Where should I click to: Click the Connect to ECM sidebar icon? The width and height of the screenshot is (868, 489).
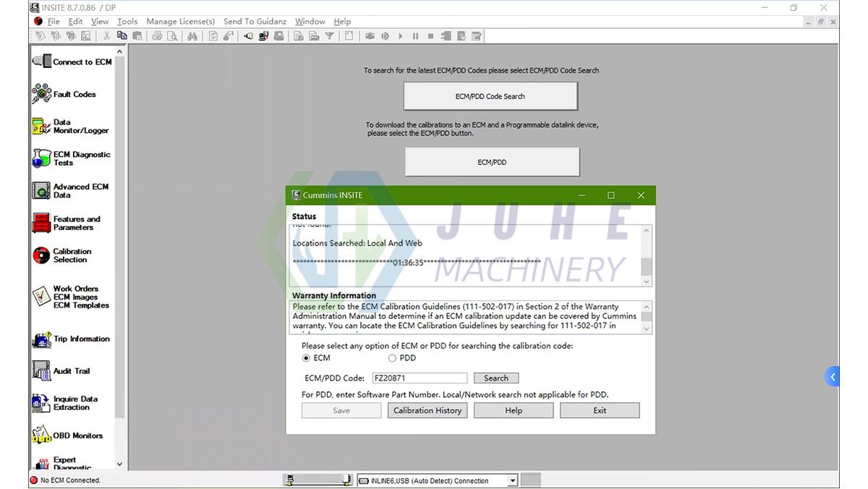[42, 62]
